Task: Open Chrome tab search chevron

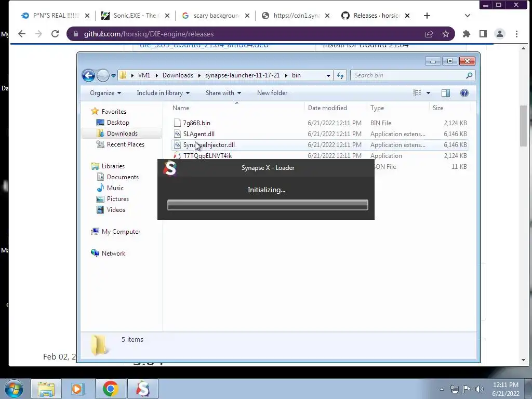Action: click(468, 16)
